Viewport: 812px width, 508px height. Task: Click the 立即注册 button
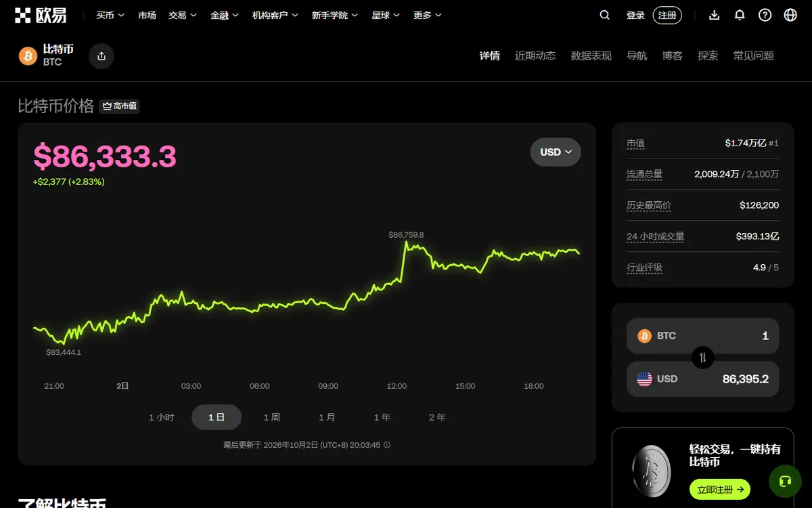tap(720, 489)
